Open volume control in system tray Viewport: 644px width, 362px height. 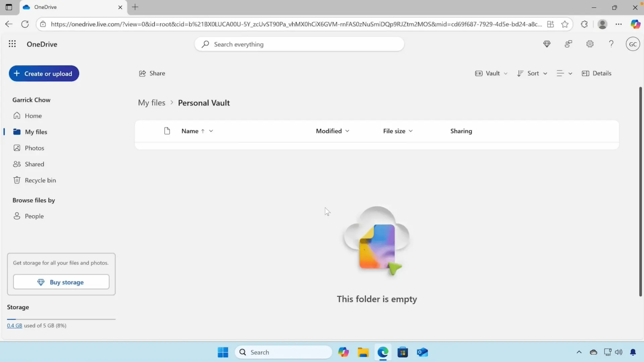(x=619, y=352)
